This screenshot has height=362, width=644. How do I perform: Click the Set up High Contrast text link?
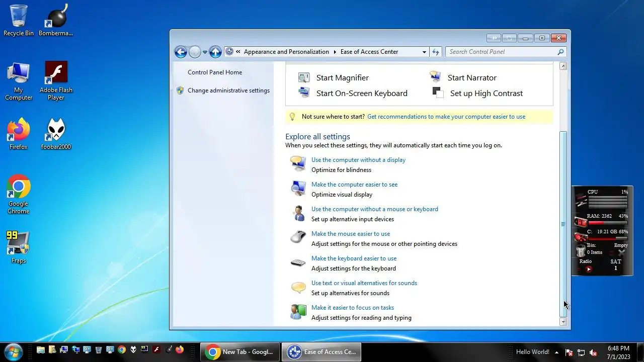tap(487, 94)
